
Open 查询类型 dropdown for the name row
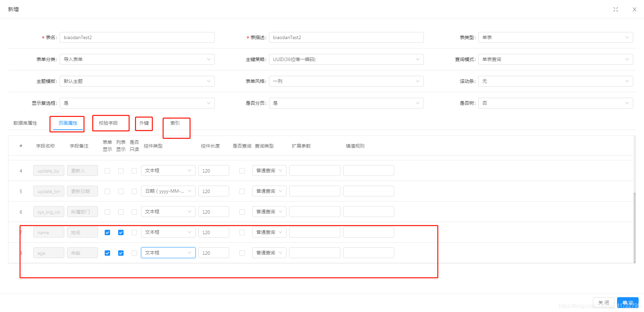[x=269, y=232]
